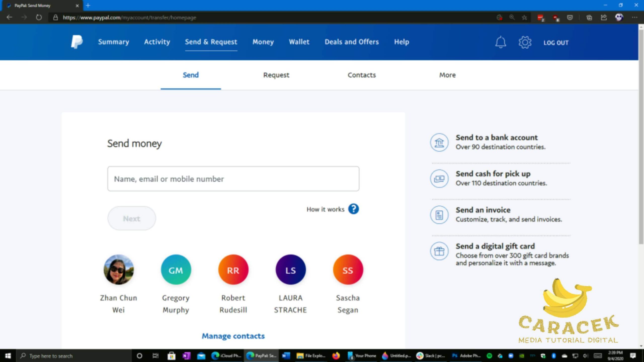Open the Money menu item
Image resolution: width=644 pixels, height=362 pixels.
tap(263, 42)
